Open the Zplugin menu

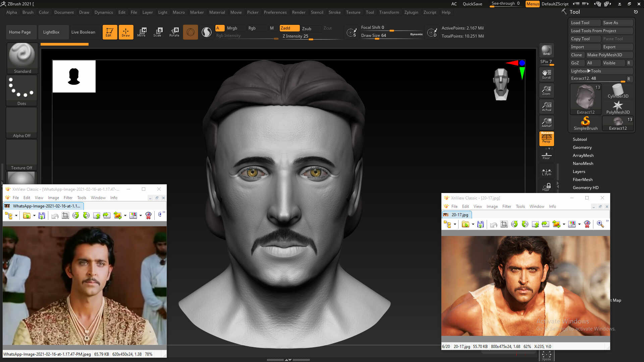(411, 12)
